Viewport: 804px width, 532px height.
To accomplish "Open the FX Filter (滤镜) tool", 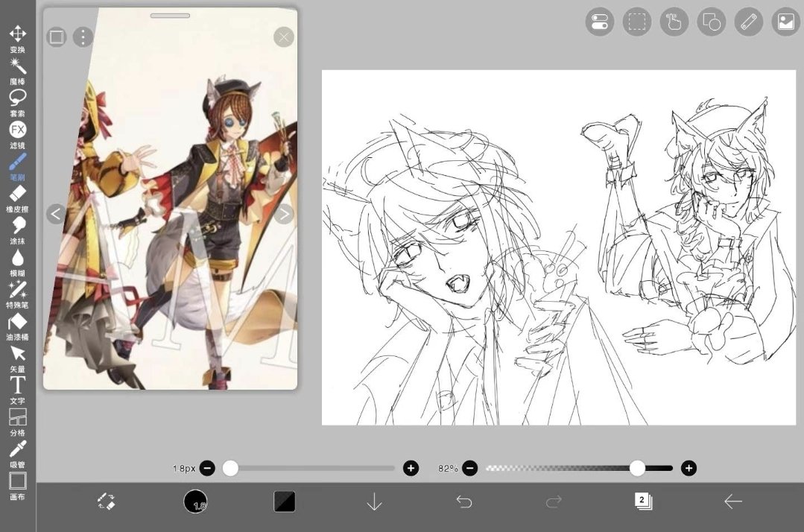I will [17, 135].
